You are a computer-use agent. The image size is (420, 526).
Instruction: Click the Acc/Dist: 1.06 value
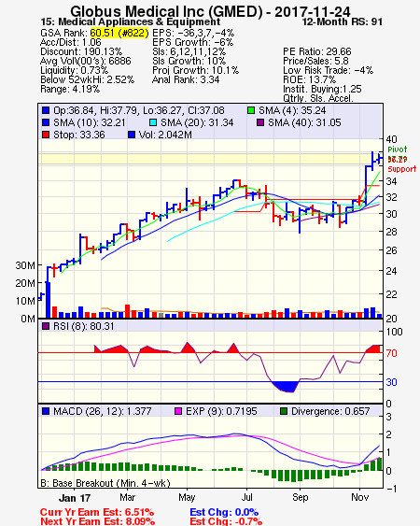click(x=70, y=42)
